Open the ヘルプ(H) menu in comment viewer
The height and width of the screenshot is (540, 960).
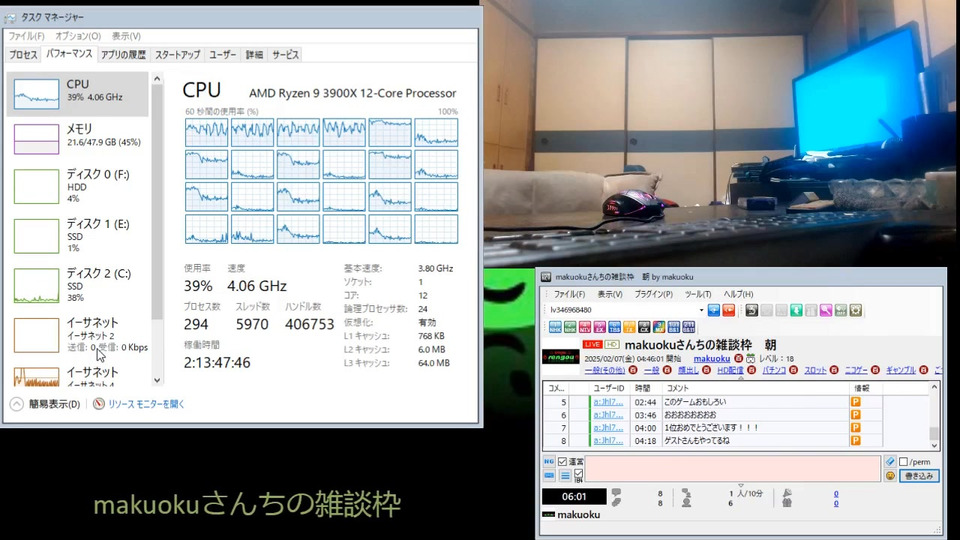click(738, 294)
